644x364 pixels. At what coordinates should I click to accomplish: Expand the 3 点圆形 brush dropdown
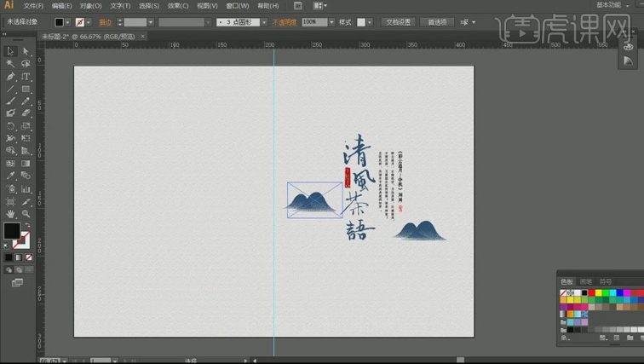263,22
